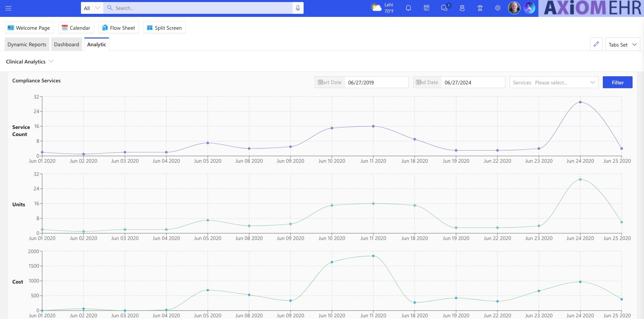Click the microphone voice search icon
Viewport: 644px width, 319px height.
tap(298, 8)
